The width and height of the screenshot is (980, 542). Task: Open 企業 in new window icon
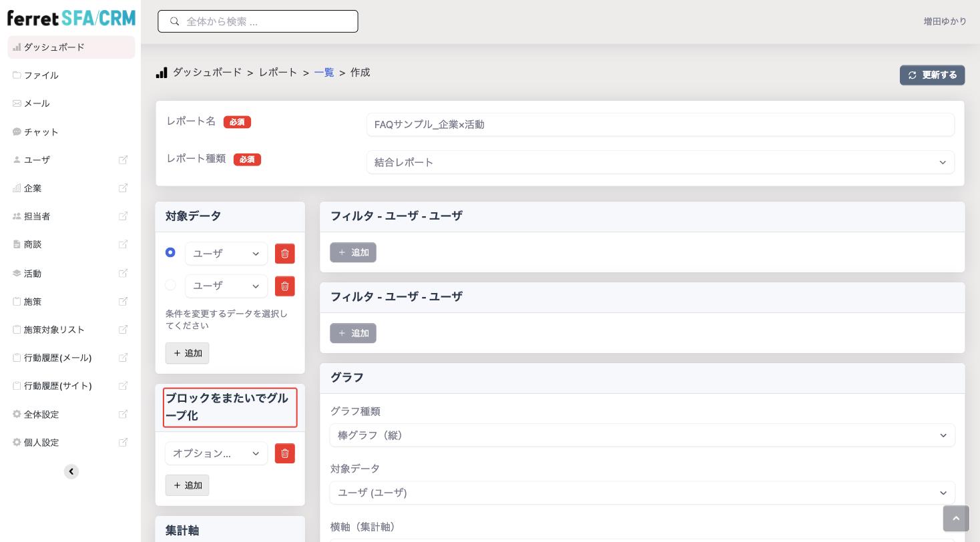(x=123, y=188)
